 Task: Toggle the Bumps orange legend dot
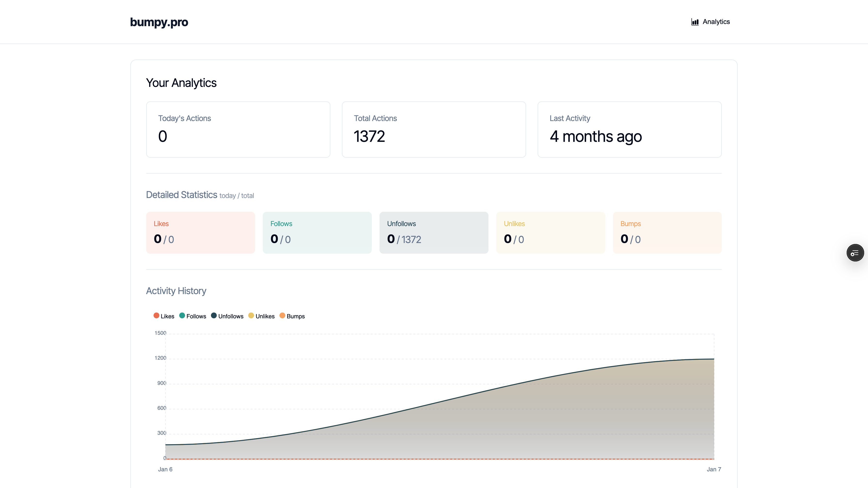[x=282, y=316]
